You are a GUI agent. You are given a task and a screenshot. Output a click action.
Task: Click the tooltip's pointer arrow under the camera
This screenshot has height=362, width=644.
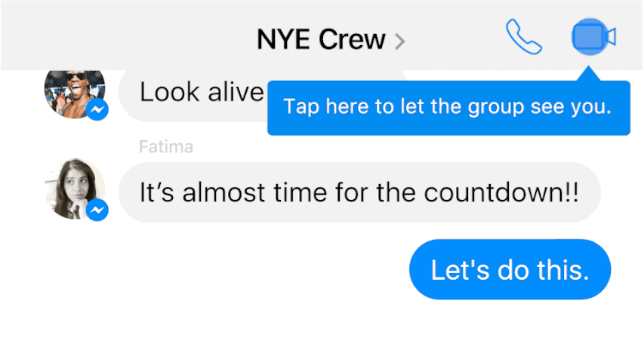pyautogui.click(x=589, y=74)
